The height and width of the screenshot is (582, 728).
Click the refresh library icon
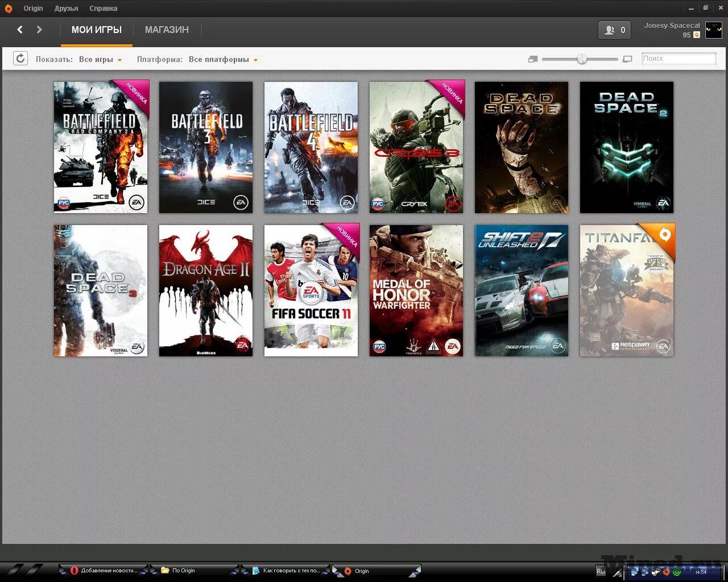point(20,58)
